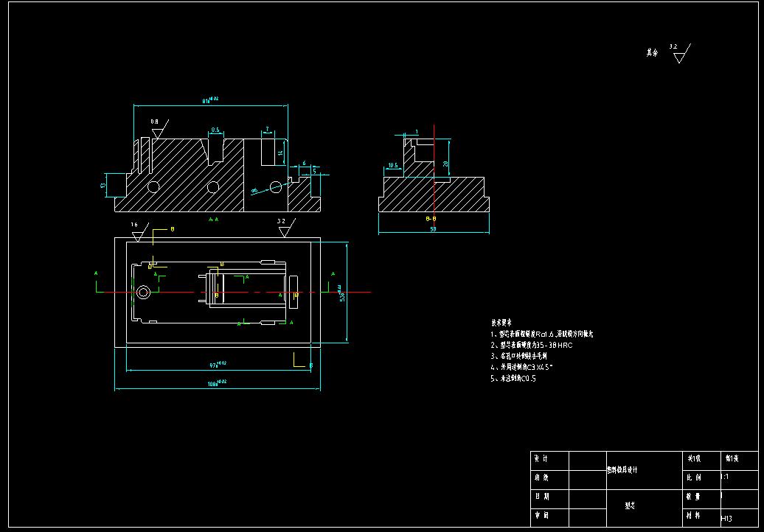764x532 pixels.
Task: Click the 设计 row label in the title block
Action: point(542,458)
